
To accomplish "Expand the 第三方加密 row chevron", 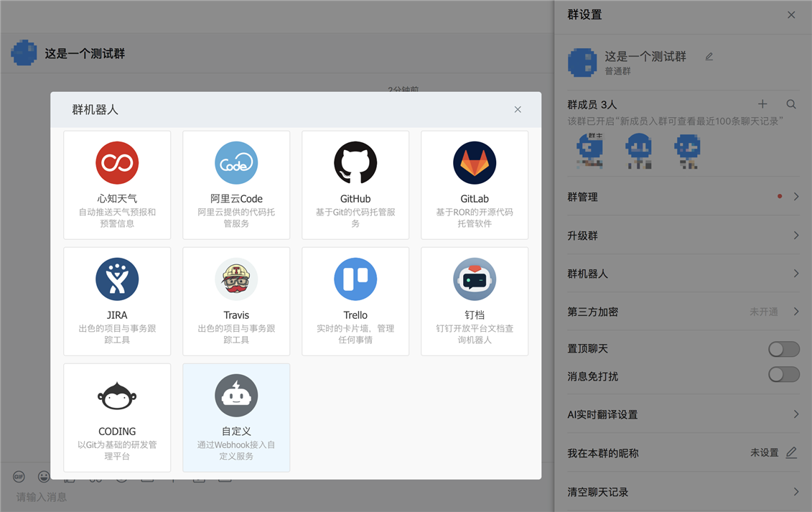I will (796, 312).
